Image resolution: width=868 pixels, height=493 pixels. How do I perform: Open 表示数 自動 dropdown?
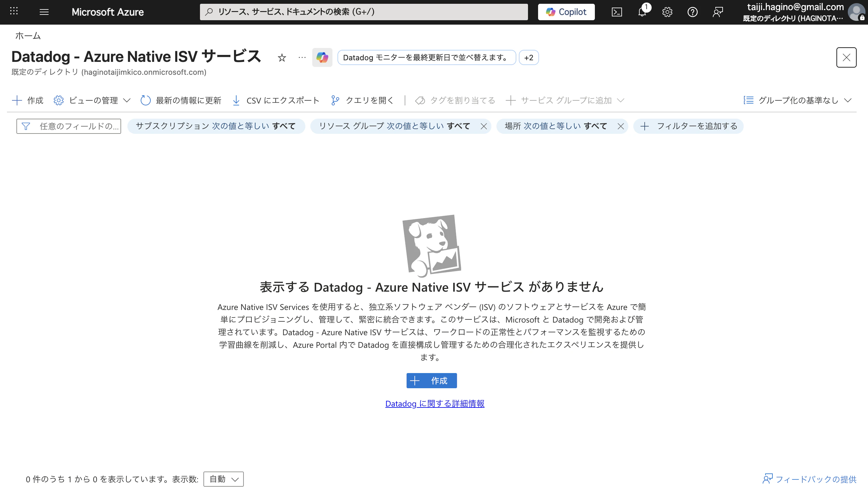pos(223,479)
